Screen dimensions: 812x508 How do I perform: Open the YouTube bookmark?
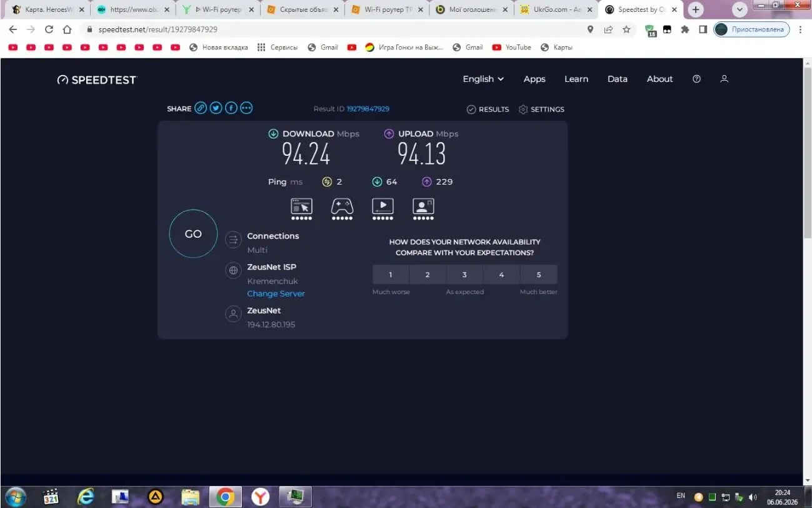tap(511, 48)
